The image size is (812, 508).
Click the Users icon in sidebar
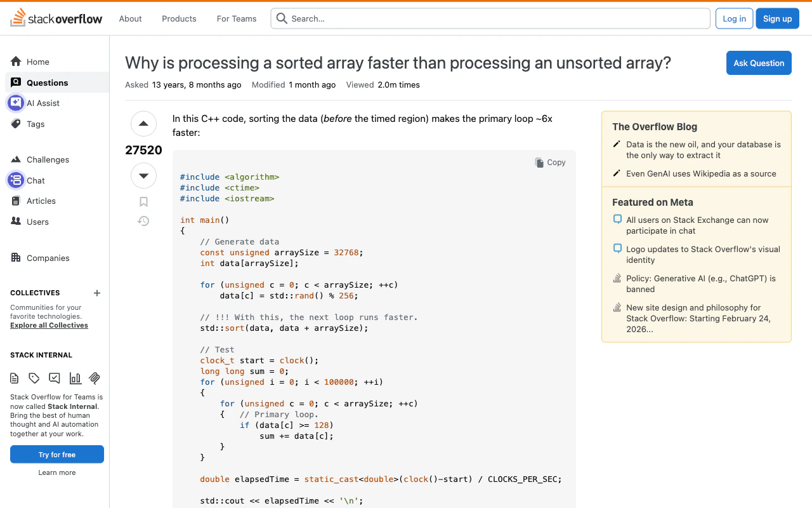pyautogui.click(x=16, y=222)
